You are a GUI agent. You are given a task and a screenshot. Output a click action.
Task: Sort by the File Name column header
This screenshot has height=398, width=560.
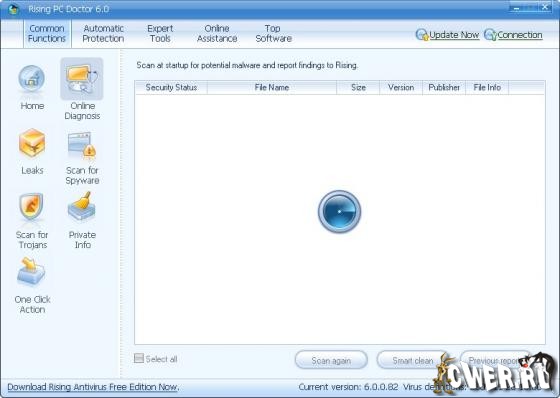coord(272,88)
